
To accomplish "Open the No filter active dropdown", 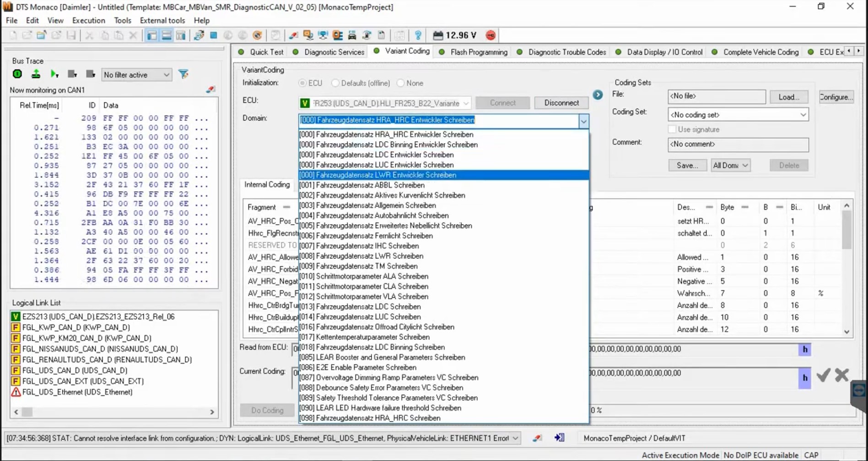I will [136, 75].
